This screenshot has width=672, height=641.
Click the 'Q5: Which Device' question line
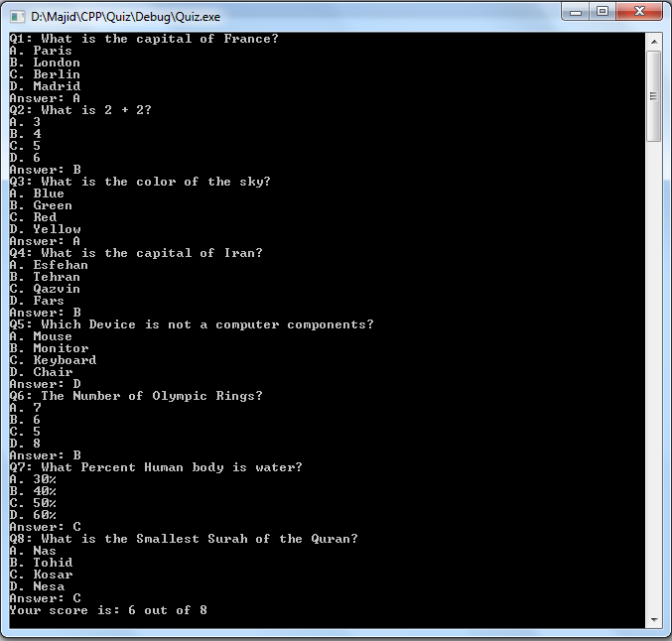[192, 324]
